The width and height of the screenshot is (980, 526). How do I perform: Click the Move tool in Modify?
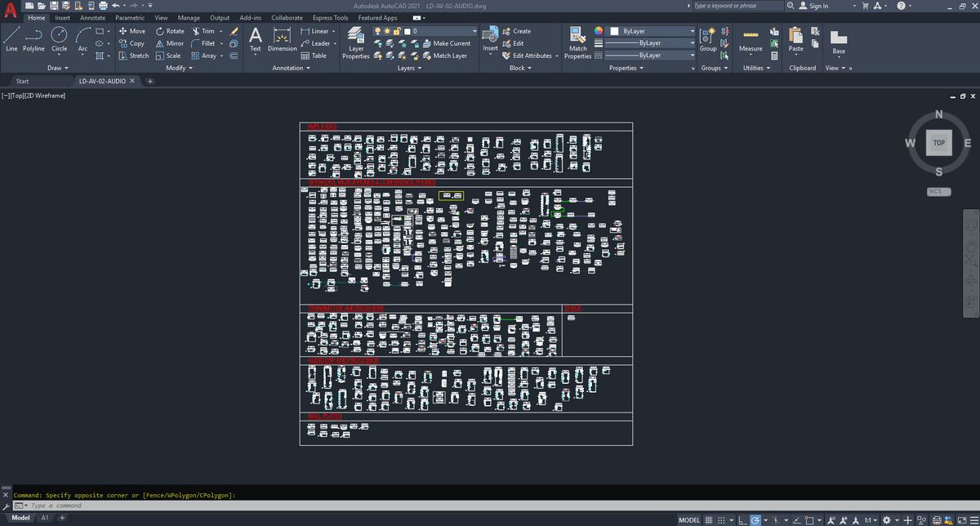click(132, 31)
